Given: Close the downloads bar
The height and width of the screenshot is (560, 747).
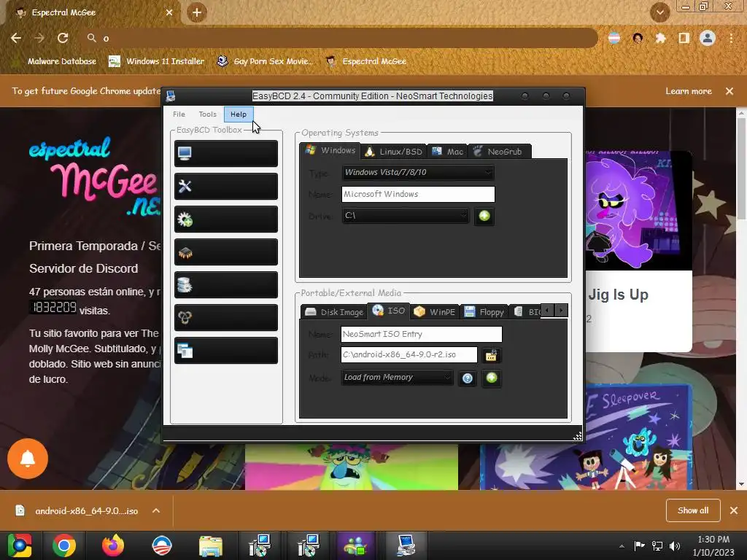Looking at the screenshot, I should coord(734,510).
